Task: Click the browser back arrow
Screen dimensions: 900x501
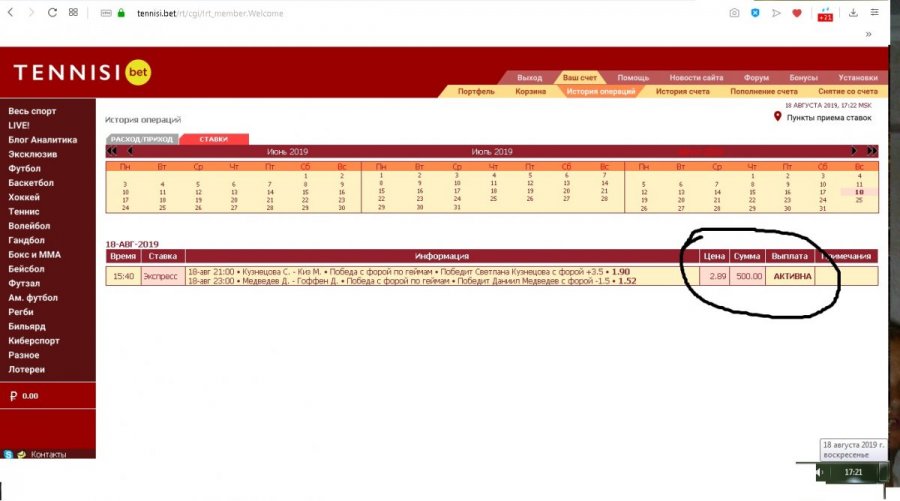Action: pyautogui.click(x=10, y=13)
